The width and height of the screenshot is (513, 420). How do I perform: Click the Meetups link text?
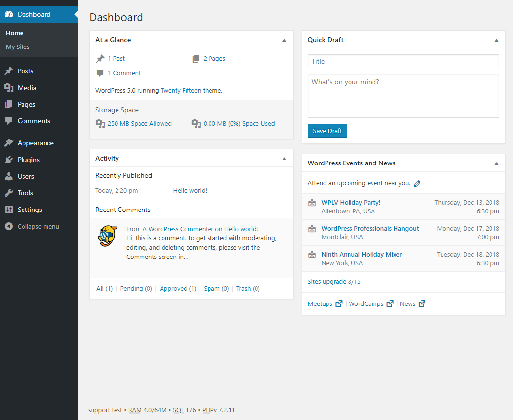tap(320, 303)
